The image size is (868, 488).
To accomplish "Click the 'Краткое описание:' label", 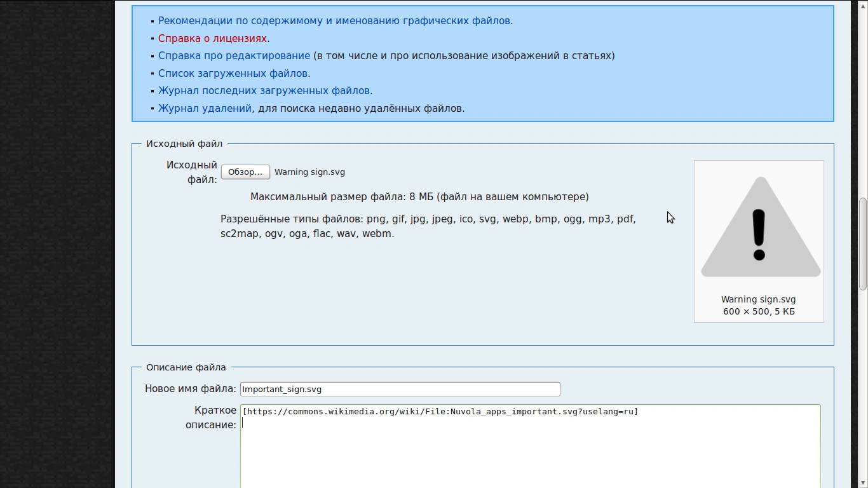I will tap(211, 417).
